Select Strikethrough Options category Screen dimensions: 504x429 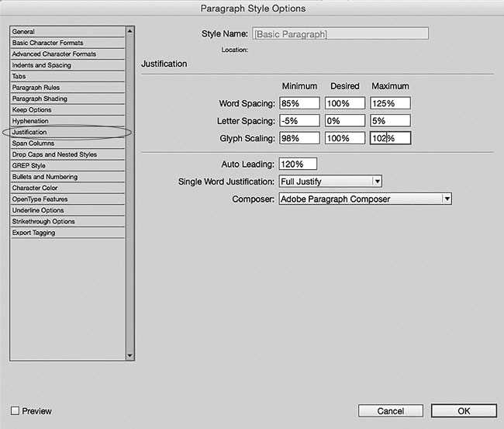[67, 222]
